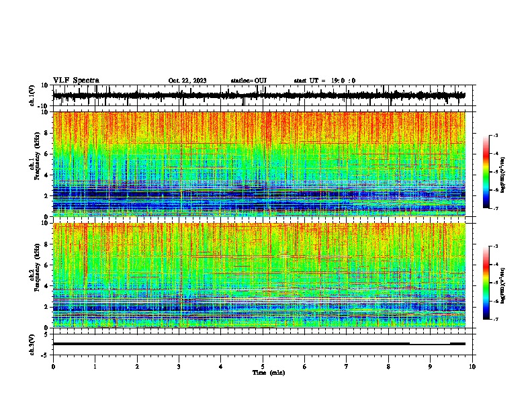Image resolution: width=532 pixels, height=411 pixels.
Task: Click tick label "2" on Time axis
Action: [x=137, y=366]
